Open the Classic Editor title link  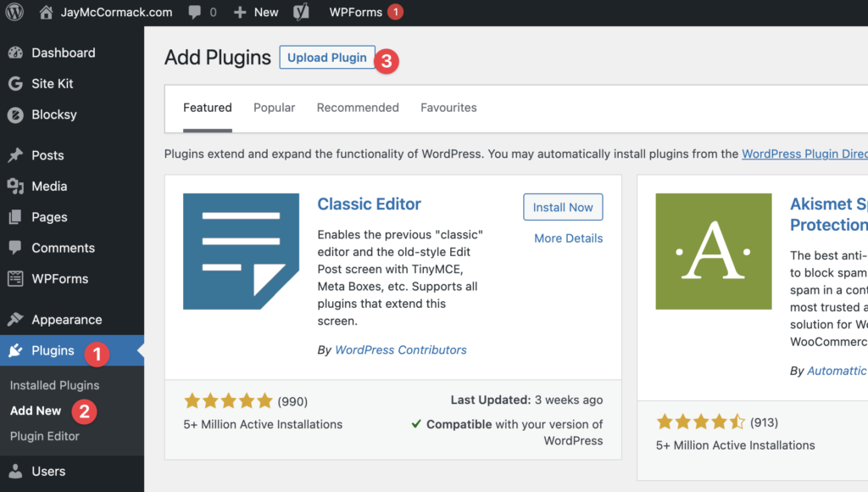[x=370, y=204]
